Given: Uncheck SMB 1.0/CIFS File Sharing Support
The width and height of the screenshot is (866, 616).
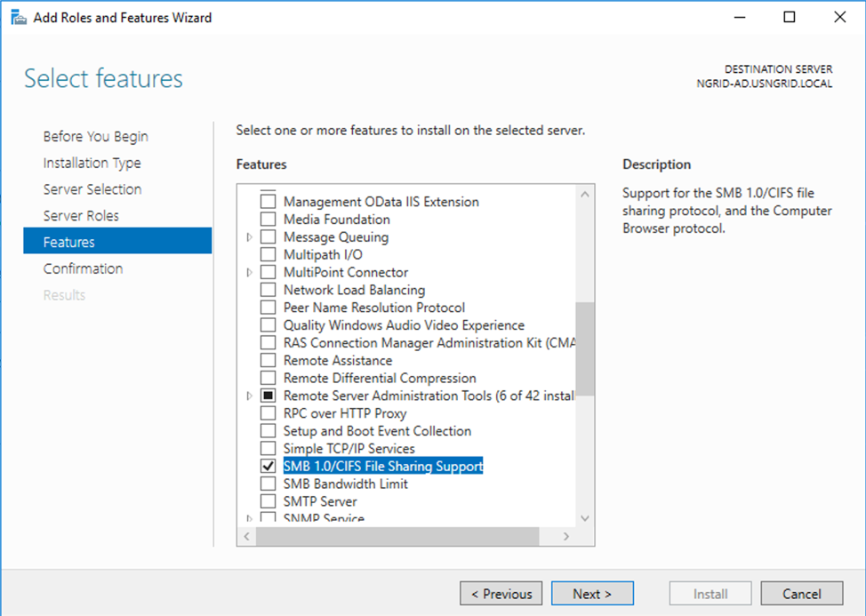Looking at the screenshot, I should (268, 466).
